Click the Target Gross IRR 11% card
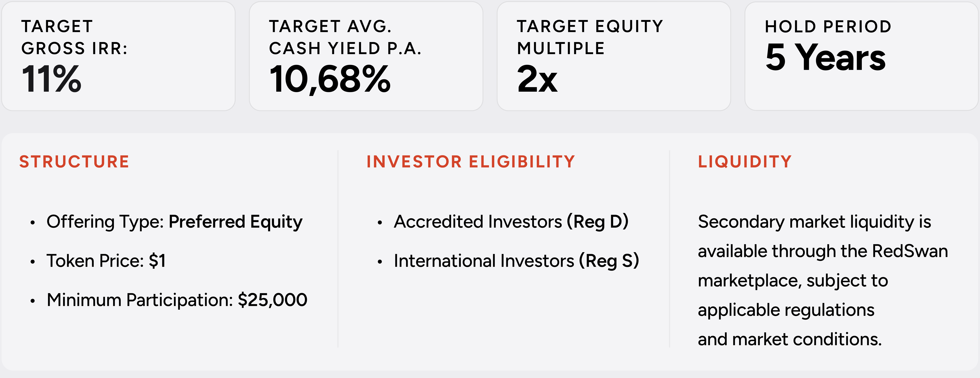 tap(118, 56)
